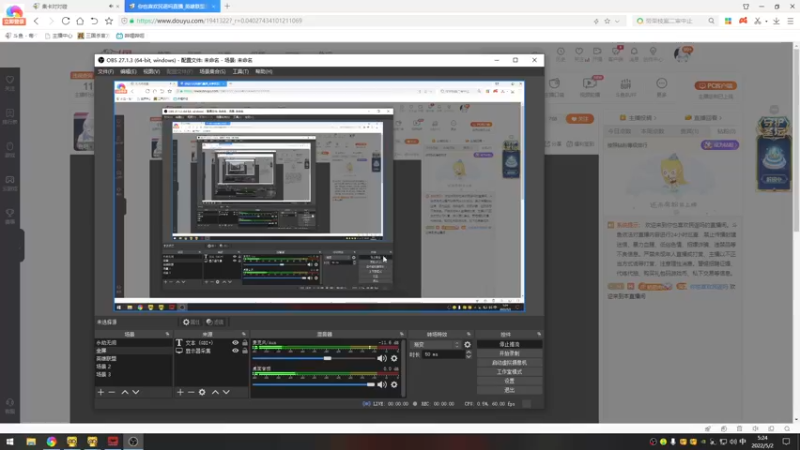Open the Douyu notification bell icon
This screenshot has height=450, width=800.
coord(634,52)
